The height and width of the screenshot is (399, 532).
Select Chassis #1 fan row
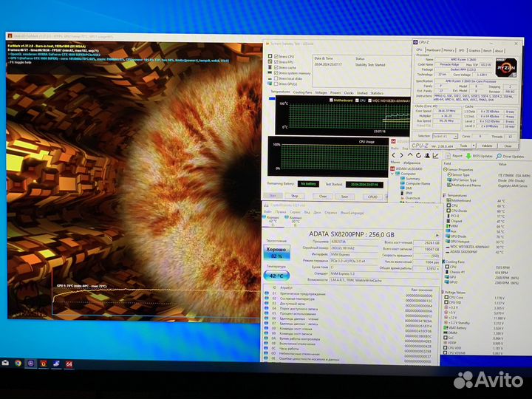point(477,272)
